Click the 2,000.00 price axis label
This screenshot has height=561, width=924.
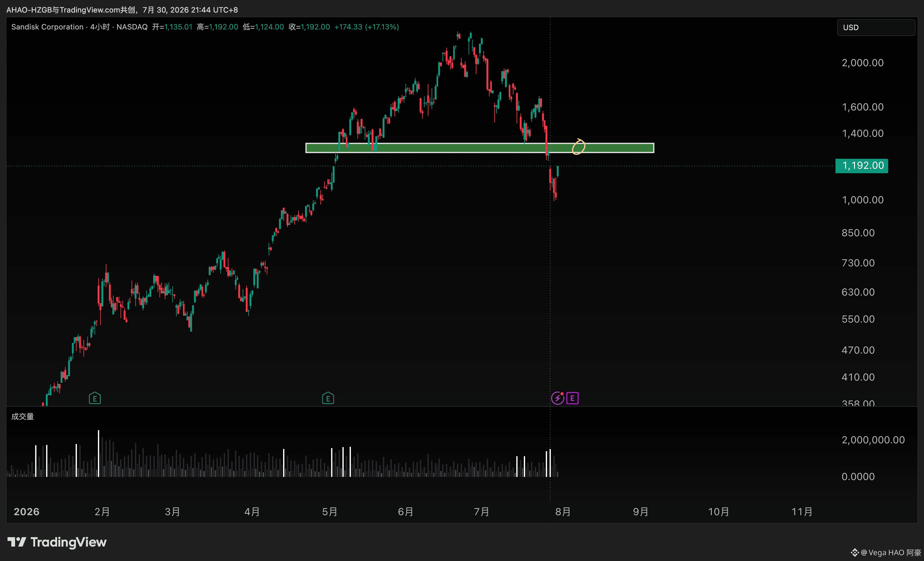pyautogui.click(x=862, y=63)
